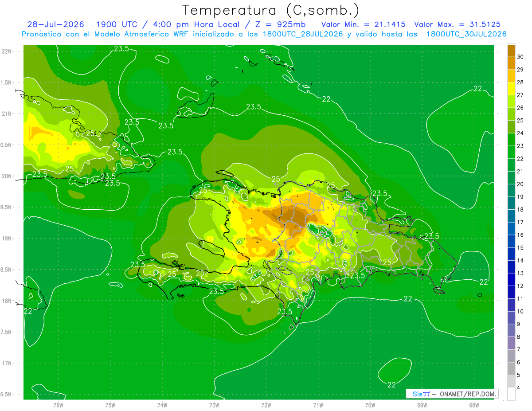Click the '74W' longitude axis label
Viewport: 532px width, 411px height.
tap(162, 405)
